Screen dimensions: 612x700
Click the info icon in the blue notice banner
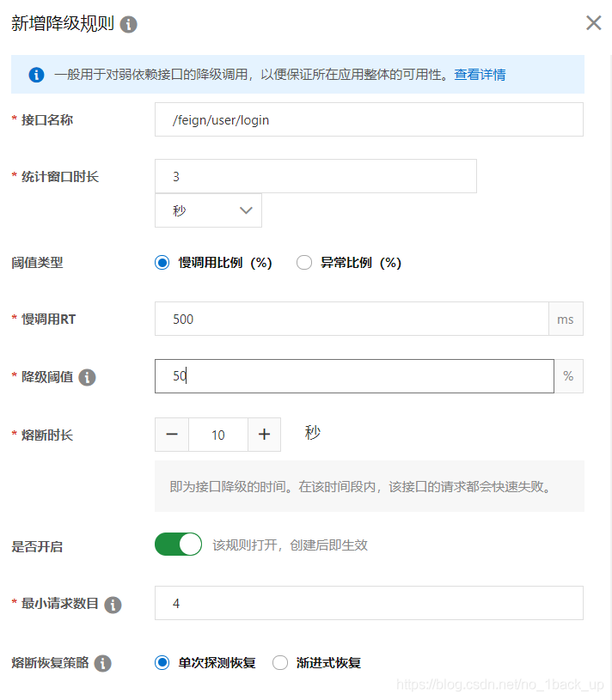click(x=35, y=75)
